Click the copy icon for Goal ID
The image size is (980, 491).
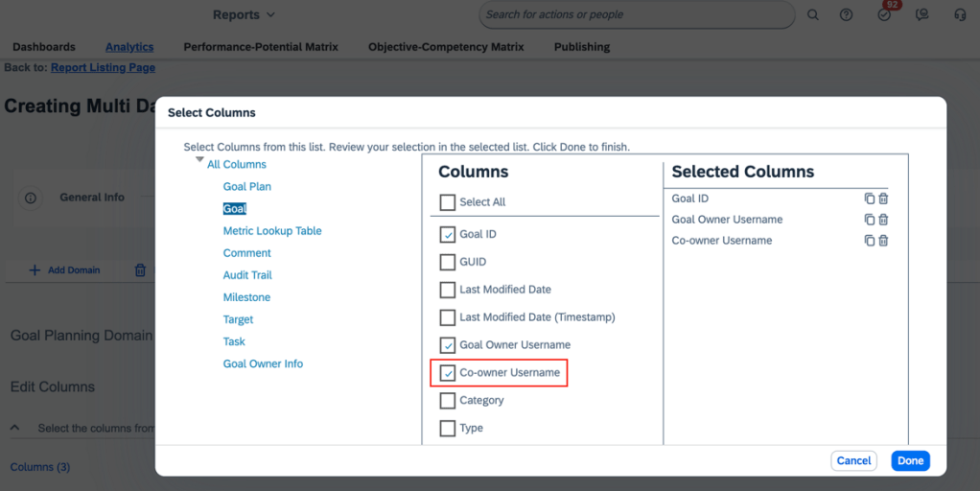click(x=869, y=199)
